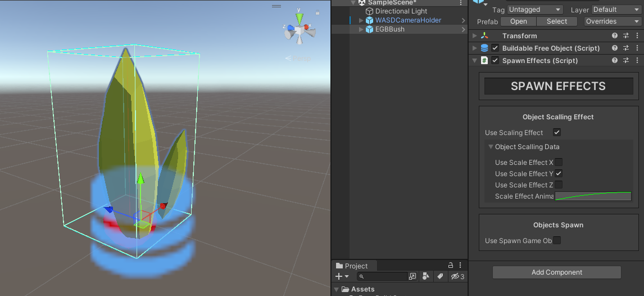Edit the Scale Effect Animation curve
This screenshot has height=296, width=644.
tap(593, 196)
